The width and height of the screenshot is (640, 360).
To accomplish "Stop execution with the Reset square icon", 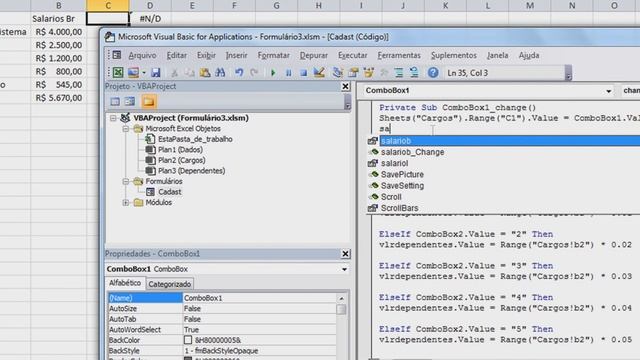I will tap(304, 73).
